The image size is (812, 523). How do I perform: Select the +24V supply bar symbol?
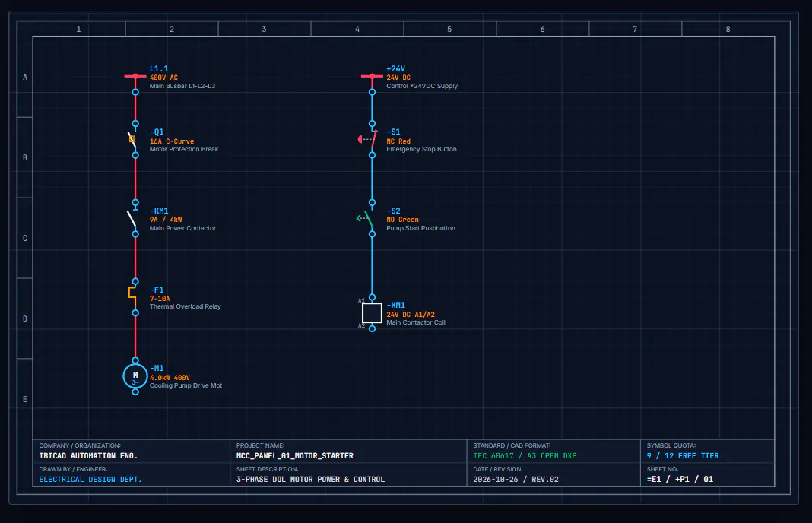(x=372, y=77)
